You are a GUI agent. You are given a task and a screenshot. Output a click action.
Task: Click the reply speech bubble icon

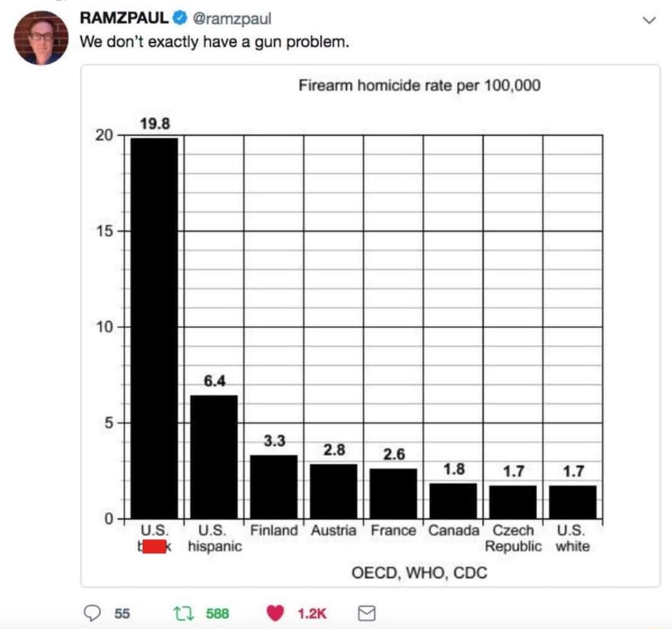(x=91, y=614)
